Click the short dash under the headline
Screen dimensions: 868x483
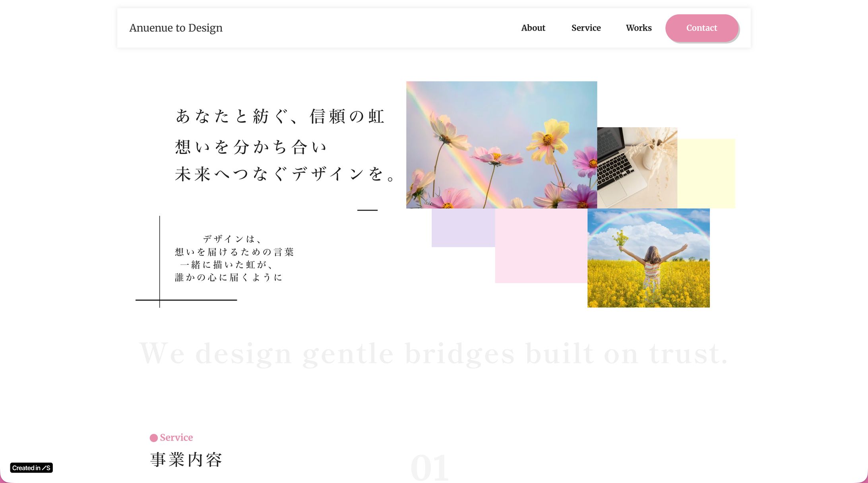pos(367,210)
